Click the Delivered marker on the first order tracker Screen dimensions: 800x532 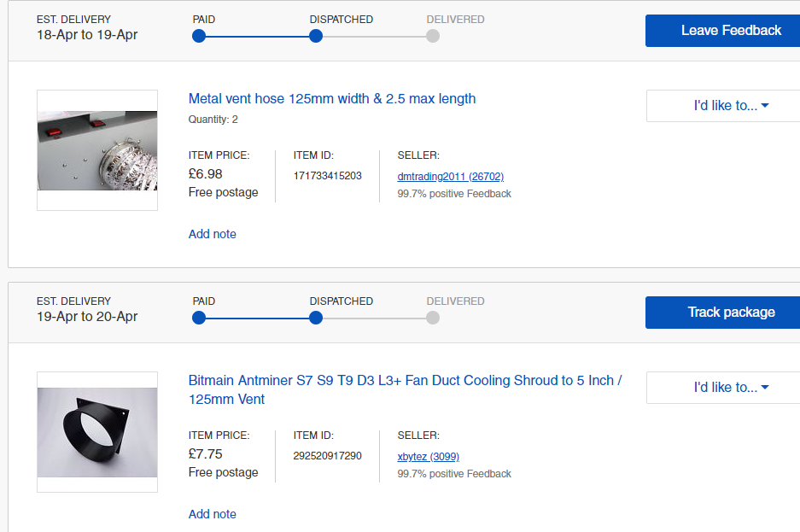(x=432, y=36)
